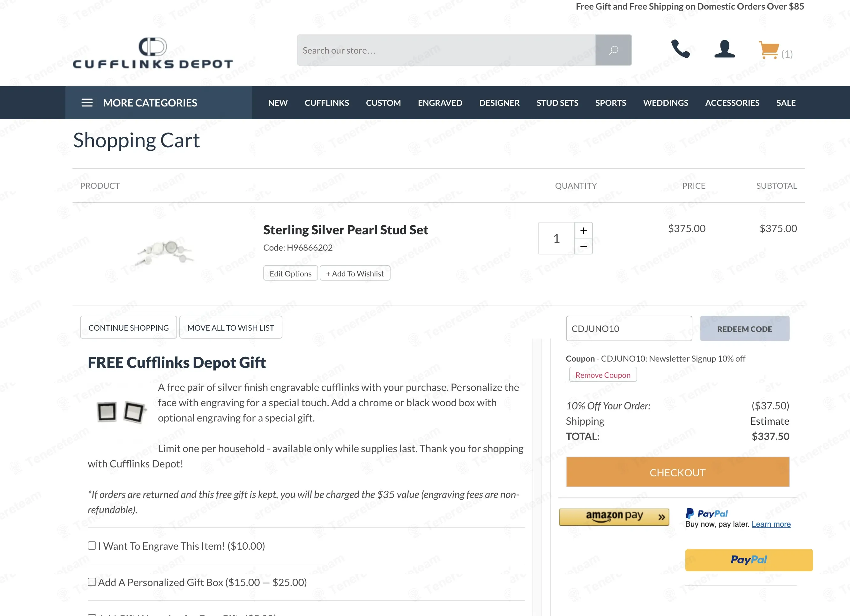
Task: Open the Cufflinks menu item
Action: pyautogui.click(x=327, y=103)
